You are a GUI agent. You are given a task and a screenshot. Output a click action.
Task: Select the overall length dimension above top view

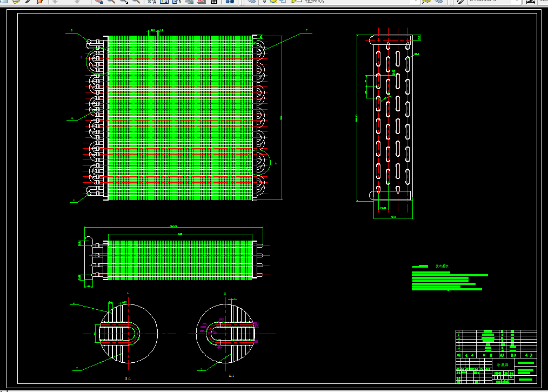pyautogui.click(x=173, y=226)
